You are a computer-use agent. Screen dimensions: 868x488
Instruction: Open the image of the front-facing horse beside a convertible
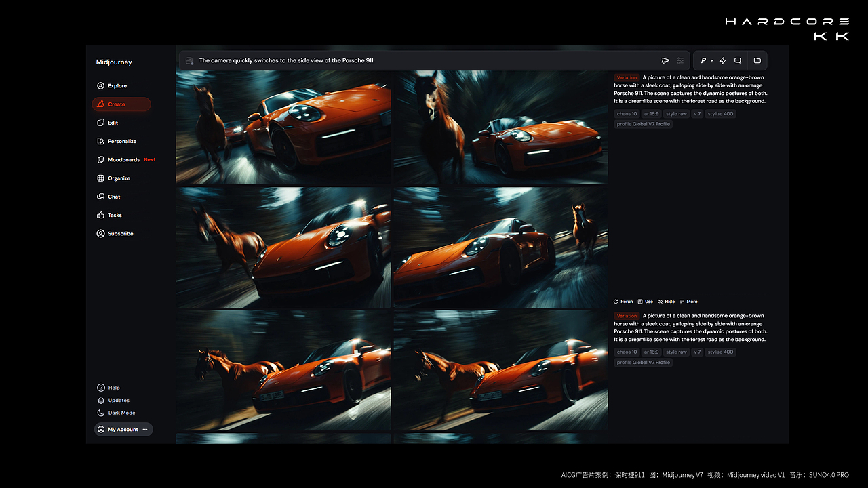click(500, 127)
